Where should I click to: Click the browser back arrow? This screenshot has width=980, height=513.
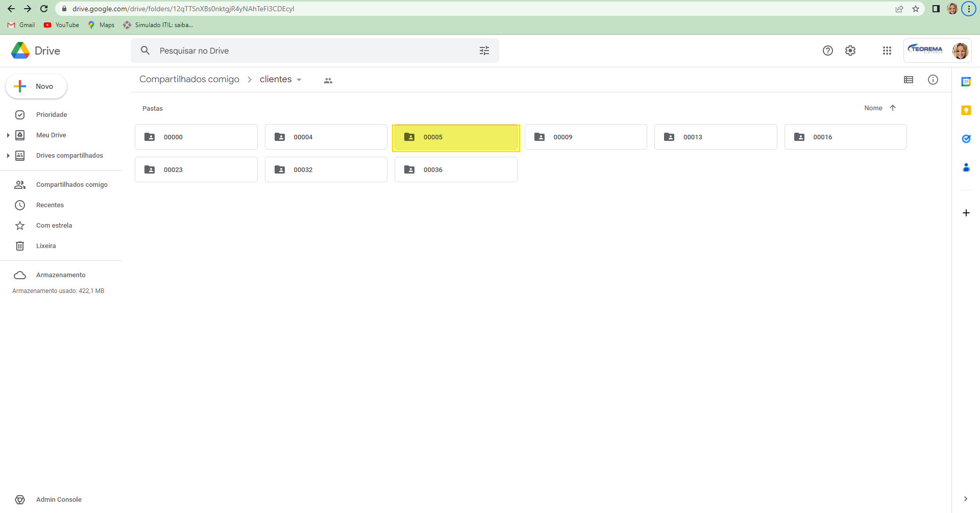[x=11, y=9]
